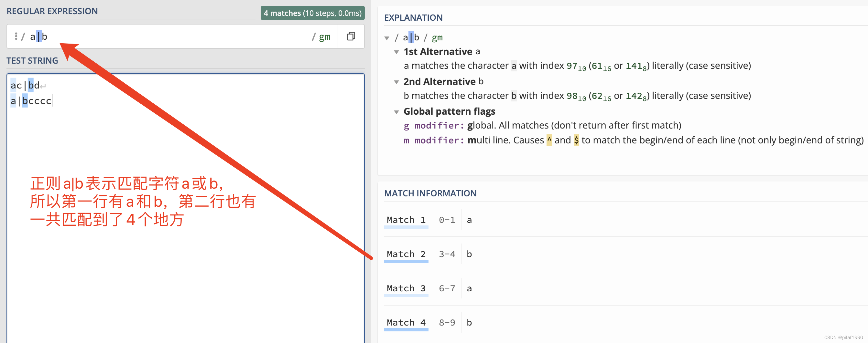Select the Match 1 row label
The width and height of the screenshot is (868, 343).
pyautogui.click(x=406, y=220)
